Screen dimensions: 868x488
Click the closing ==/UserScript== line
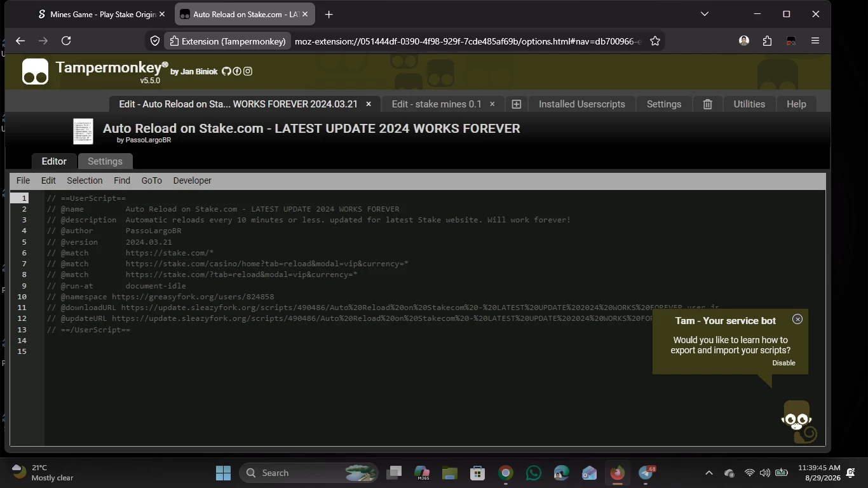[88, 330]
